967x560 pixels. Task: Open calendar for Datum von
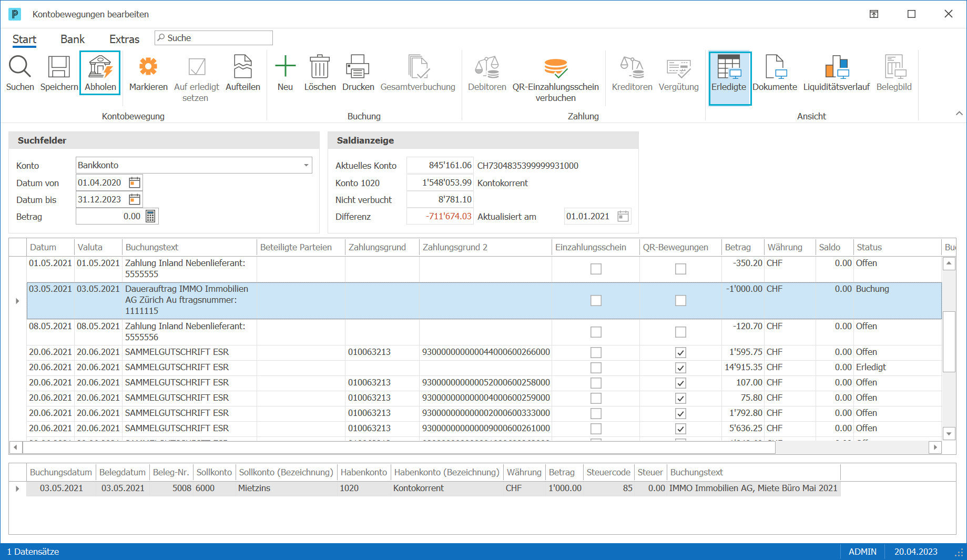coord(135,182)
